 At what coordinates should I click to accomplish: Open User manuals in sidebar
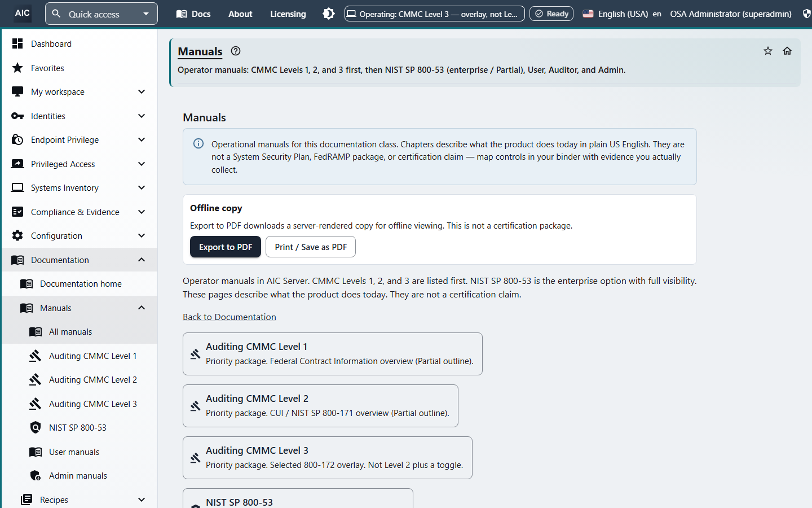[80, 452]
